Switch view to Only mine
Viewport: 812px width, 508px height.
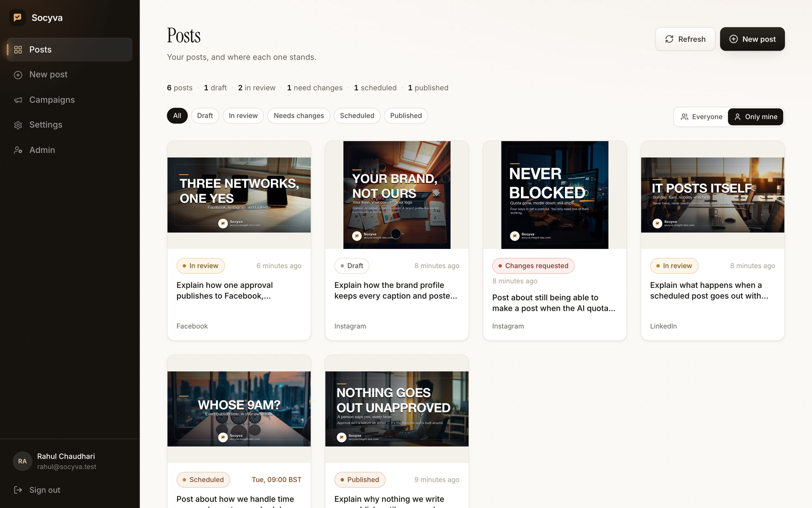pyautogui.click(x=755, y=117)
